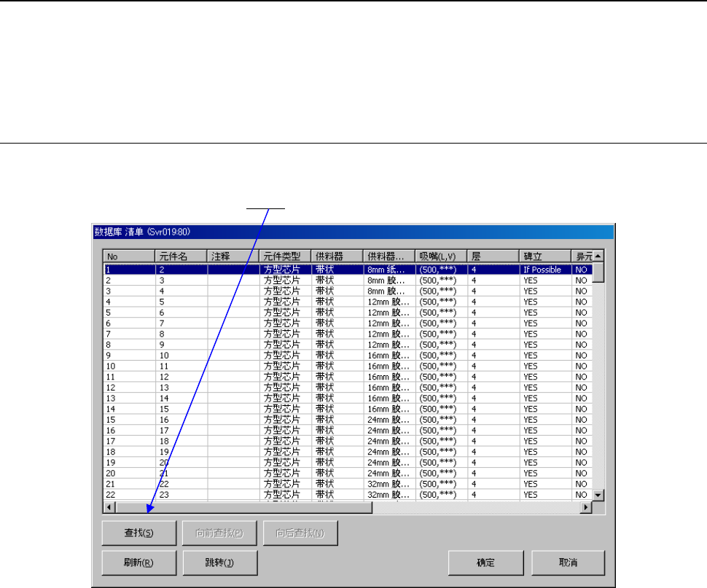
Task: Click the vertical scrollbar thumb
Action: tap(598, 273)
